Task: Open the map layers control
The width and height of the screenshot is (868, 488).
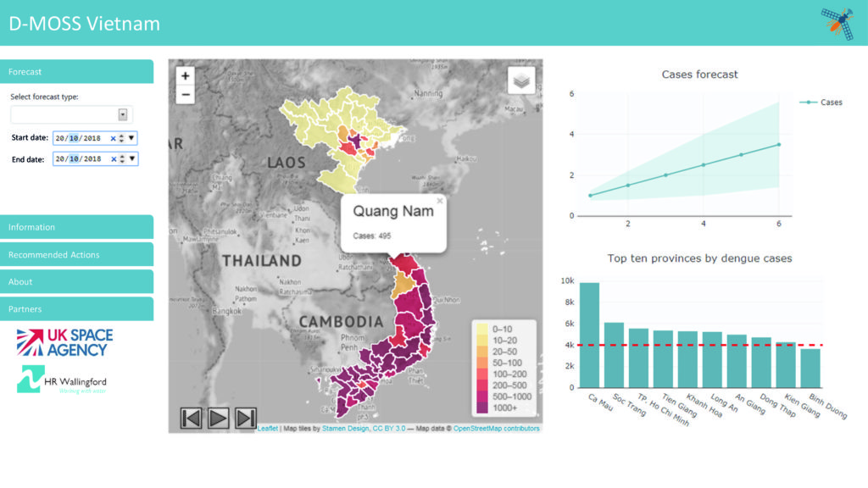Action: [x=521, y=80]
